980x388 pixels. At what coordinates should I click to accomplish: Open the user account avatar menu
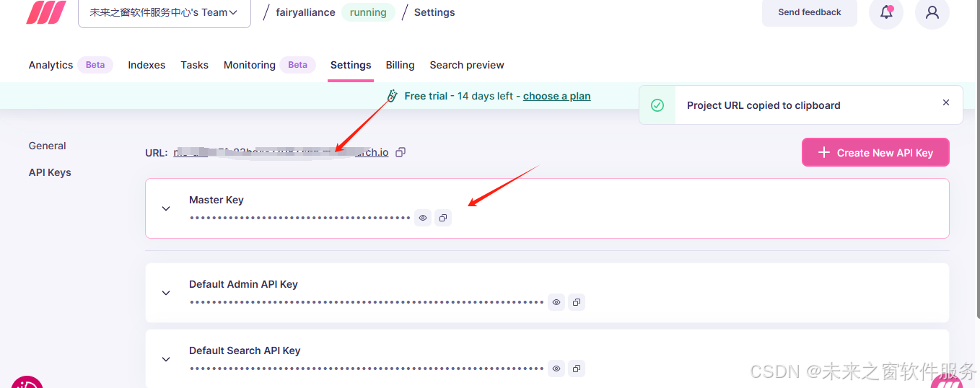(932, 12)
